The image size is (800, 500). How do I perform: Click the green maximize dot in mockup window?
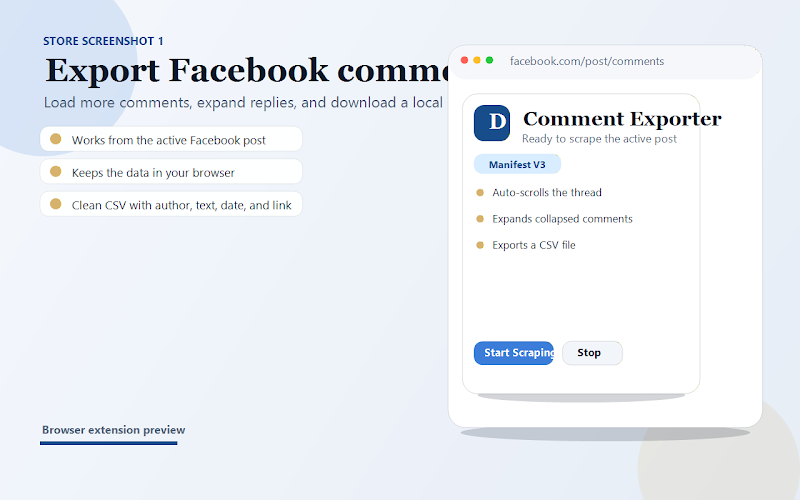tap(489, 60)
